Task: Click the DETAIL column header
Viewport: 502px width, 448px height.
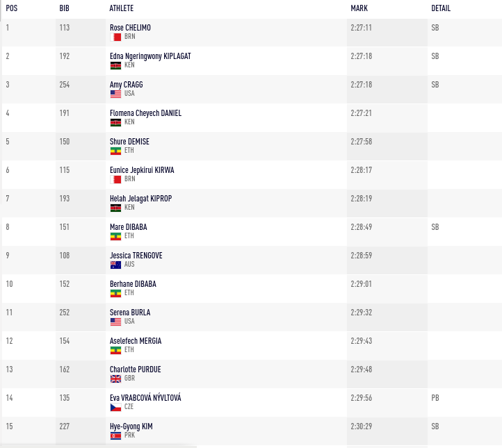Action: tap(441, 8)
